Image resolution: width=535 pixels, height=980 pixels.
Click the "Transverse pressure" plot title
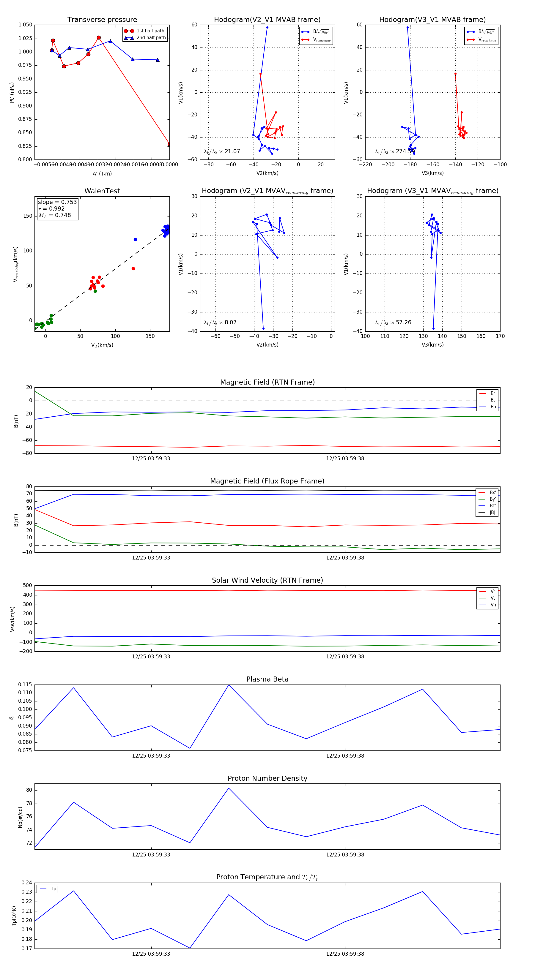point(102,20)
